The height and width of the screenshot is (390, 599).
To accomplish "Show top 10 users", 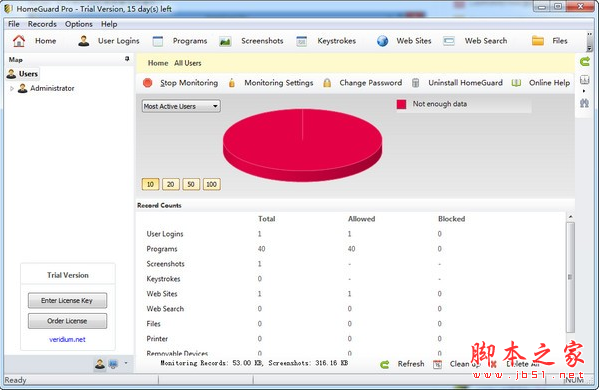I will (x=151, y=184).
